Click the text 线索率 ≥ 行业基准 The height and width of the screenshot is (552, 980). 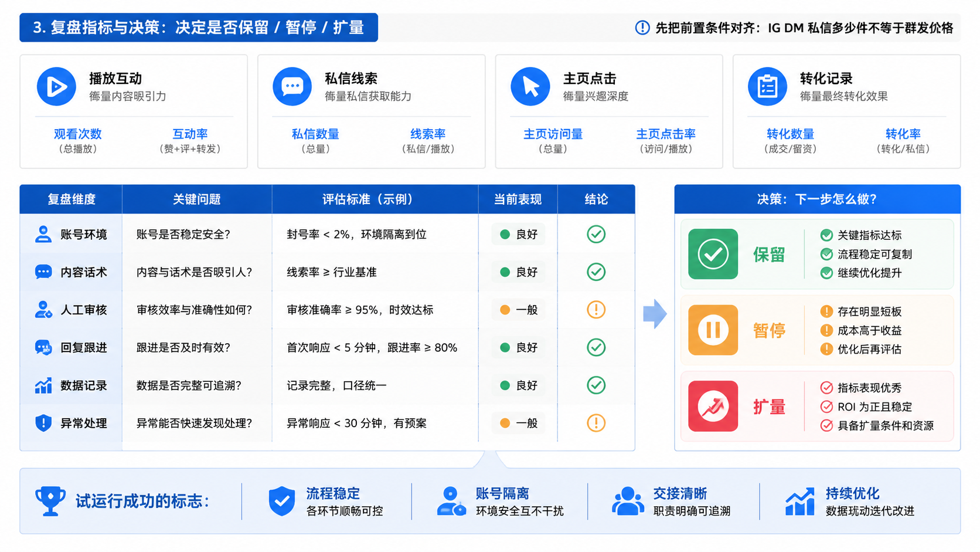331,272
